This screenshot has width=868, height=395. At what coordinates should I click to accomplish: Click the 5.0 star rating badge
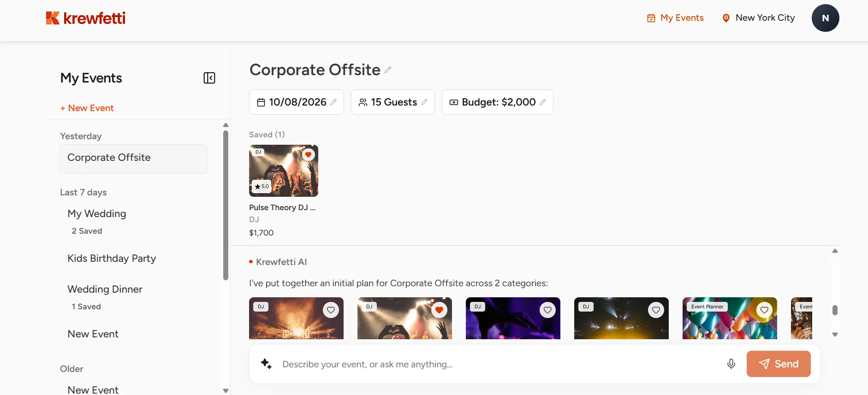pyautogui.click(x=262, y=186)
